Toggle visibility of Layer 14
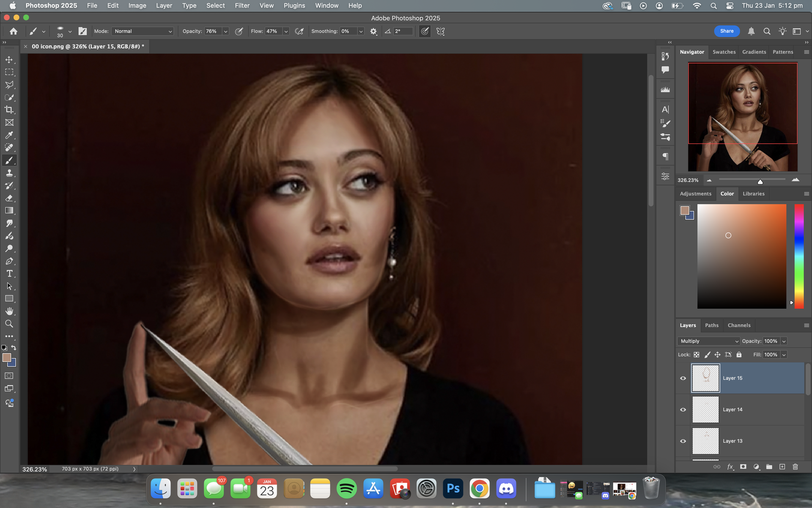Viewport: 812px width, 508px height. pos(683,409)
